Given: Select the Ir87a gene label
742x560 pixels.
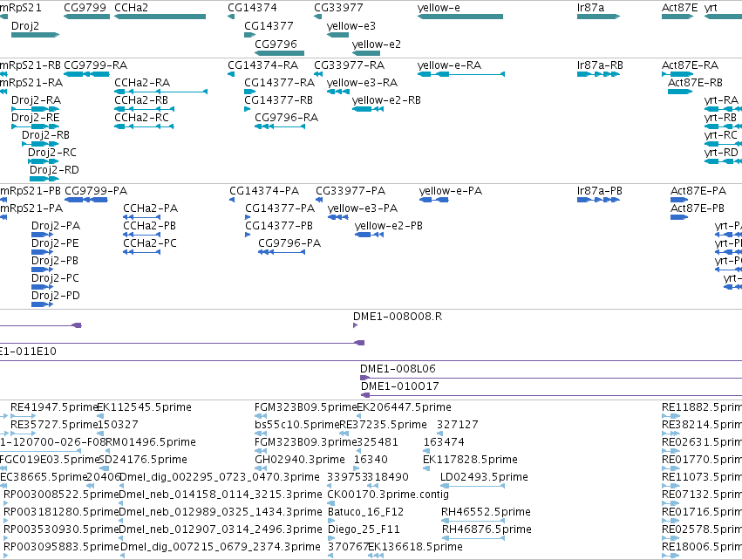Looking at the screenshot, I should pyautogui.click(x=590, y=8).
